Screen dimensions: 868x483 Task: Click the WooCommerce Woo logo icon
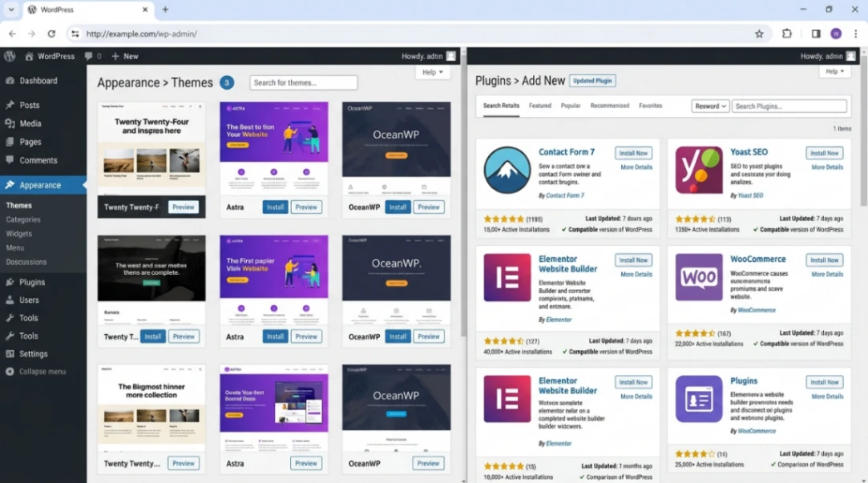click(x=697, y=278)
